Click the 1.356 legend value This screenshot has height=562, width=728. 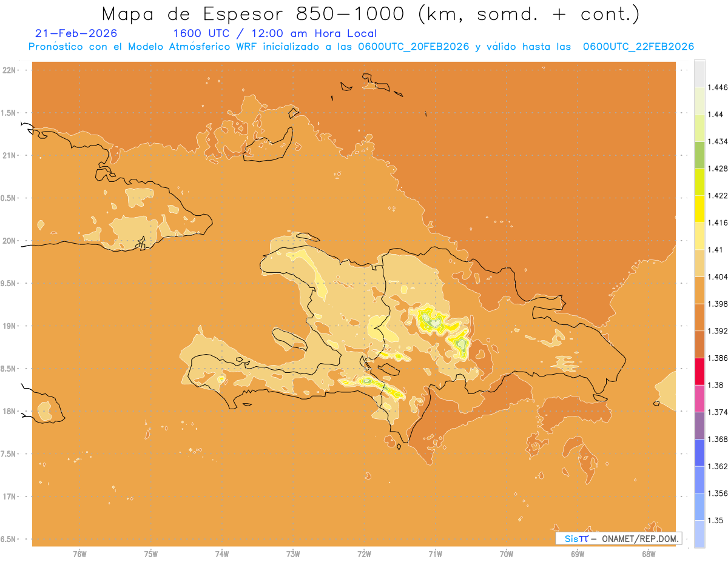(x=718, y=493)
